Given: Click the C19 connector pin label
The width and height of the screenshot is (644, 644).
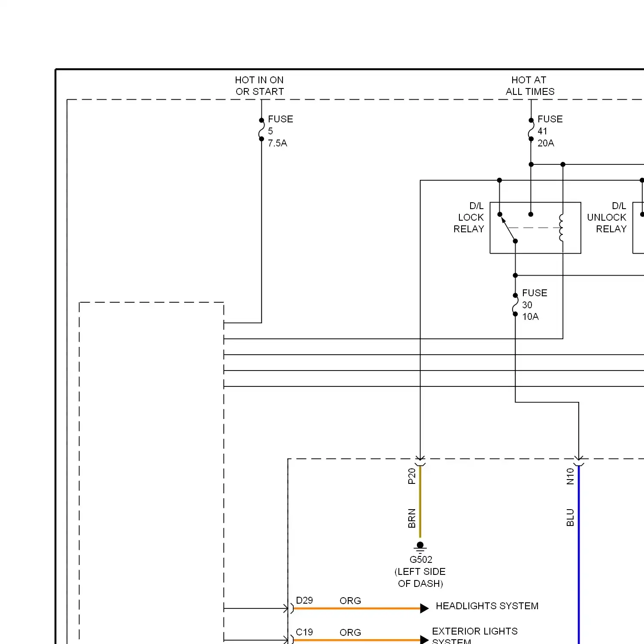Looking at the screenshot, I should [x=304, y=632].
